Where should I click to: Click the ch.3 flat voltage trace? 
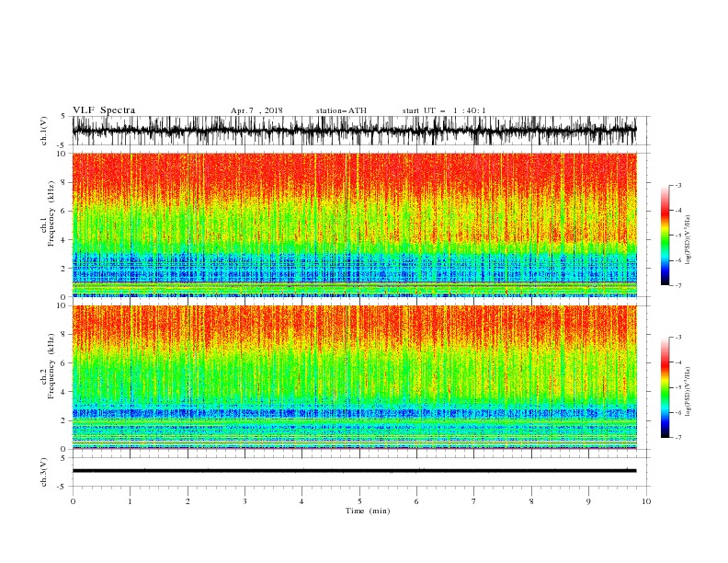click(354, 471)
